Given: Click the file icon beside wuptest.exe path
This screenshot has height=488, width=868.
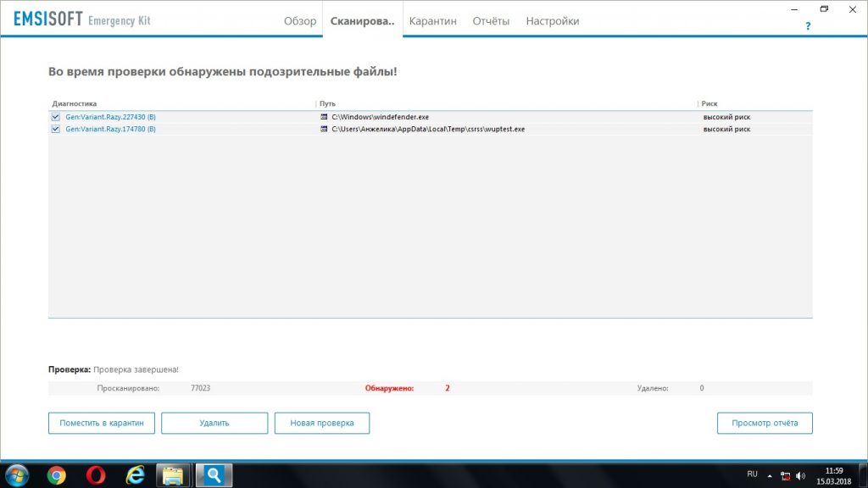Looking at the screenshot, I should [324, 129].
